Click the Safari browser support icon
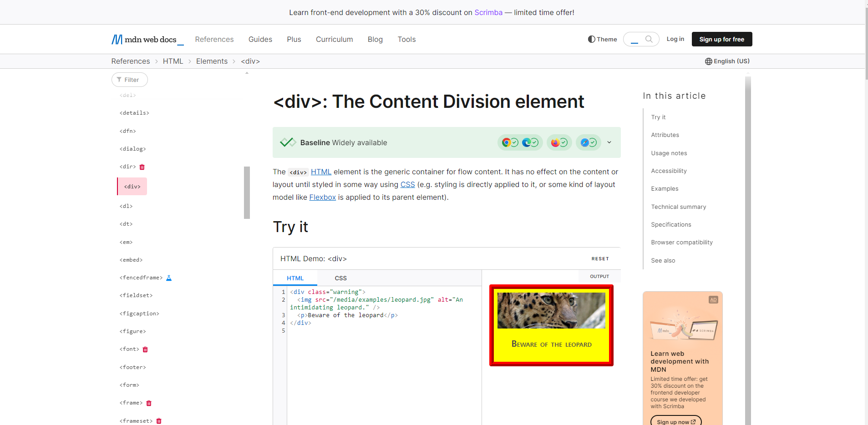868x425 pixels. point(584,142)
